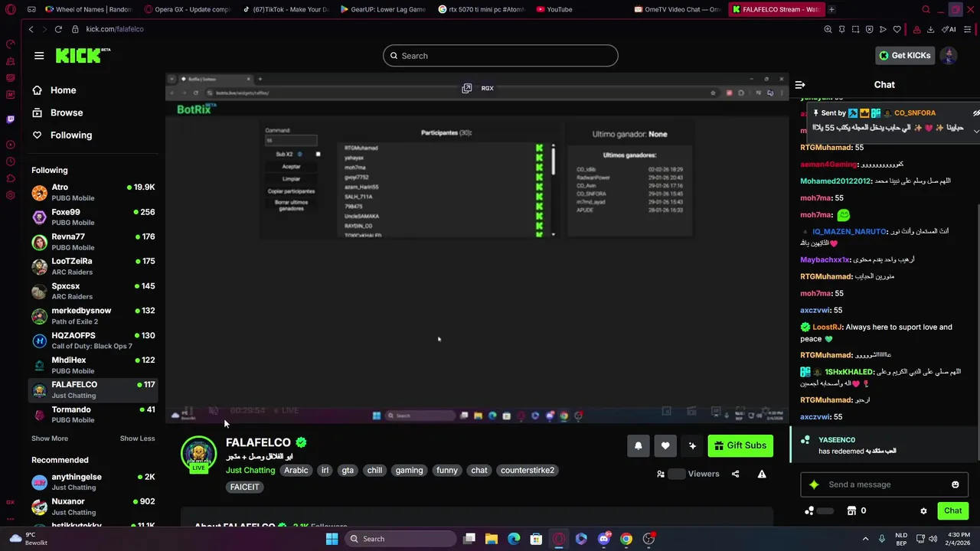Switch to the OmeTV Video Chat tab
Image resolution: width=980 pixels, height=551 pixels.
click(678, 9)
